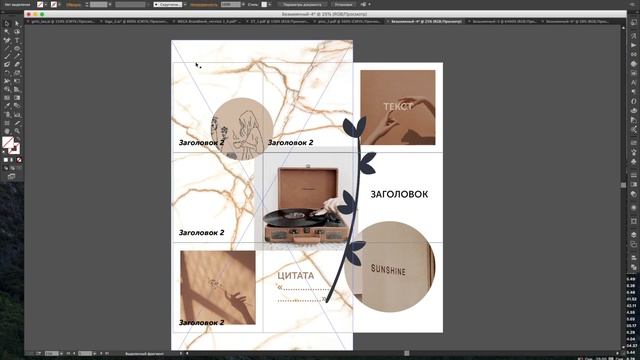The width and height of the screenshot is (640, 360).
Task: Select the Type (T) tool
Action: [x=17, y=40]
